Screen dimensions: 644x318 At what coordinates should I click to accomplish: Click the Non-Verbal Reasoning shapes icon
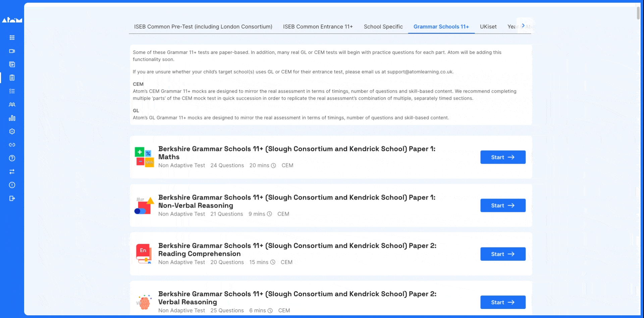click(144, 206)
